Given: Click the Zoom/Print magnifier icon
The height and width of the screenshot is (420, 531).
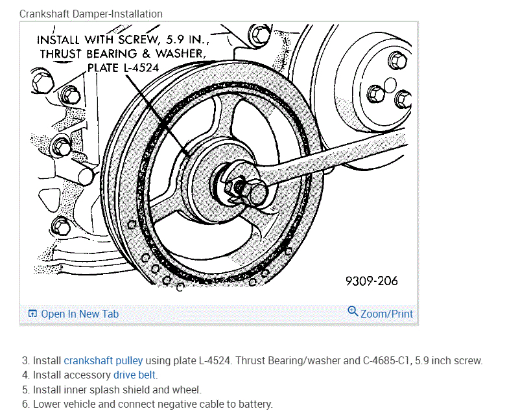Looking at the screenshot, I should (353, 311).
